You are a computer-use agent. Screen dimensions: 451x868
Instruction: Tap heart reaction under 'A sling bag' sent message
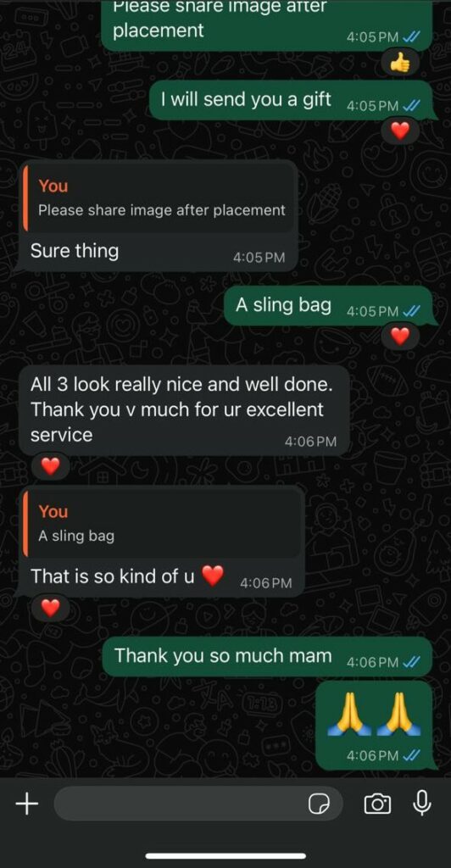pos(400,336)
